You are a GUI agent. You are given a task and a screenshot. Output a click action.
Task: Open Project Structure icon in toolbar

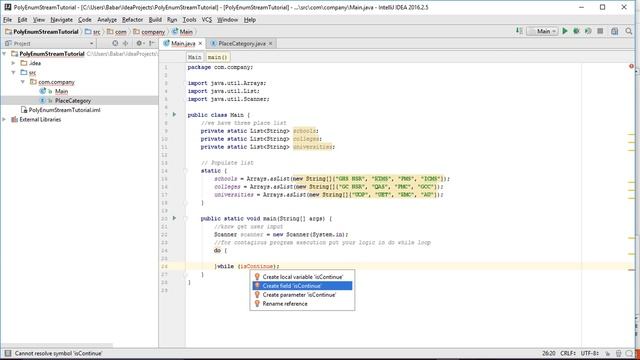click(x=614, y=31)
